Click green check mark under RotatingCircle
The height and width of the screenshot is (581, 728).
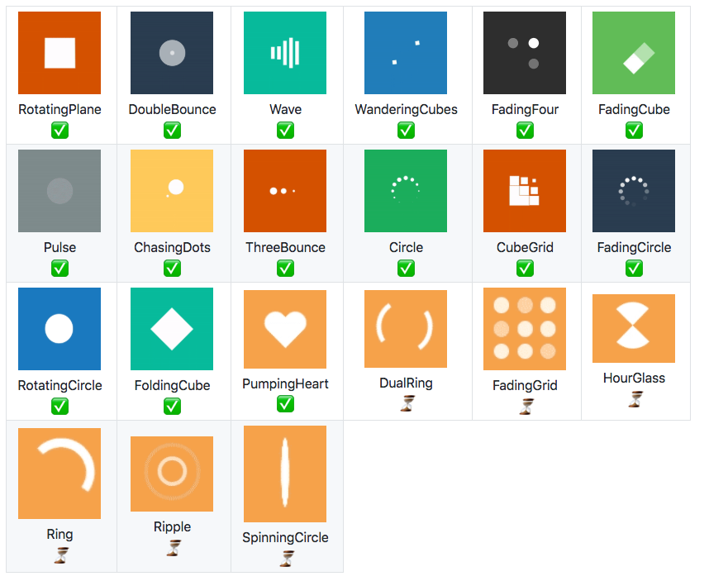point(59,406)
